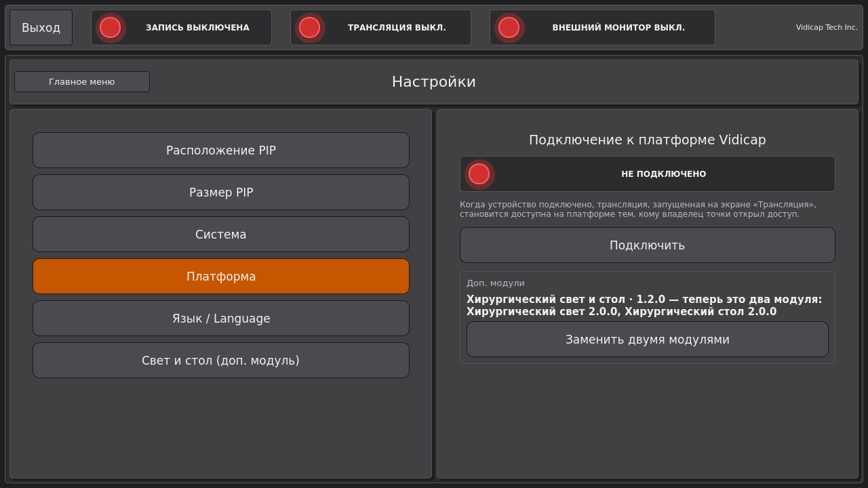Click the red recording status indicator

click(x=110, y=27)
